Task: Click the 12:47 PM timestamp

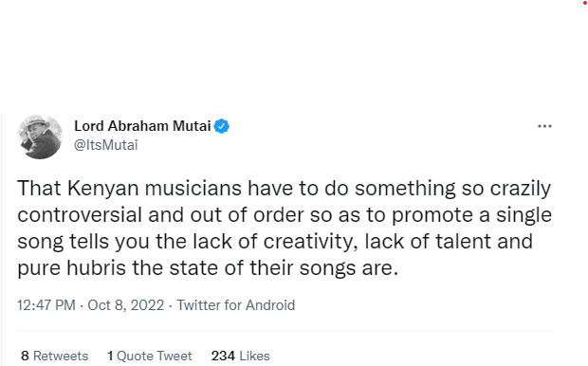Action: coord(46,305)
